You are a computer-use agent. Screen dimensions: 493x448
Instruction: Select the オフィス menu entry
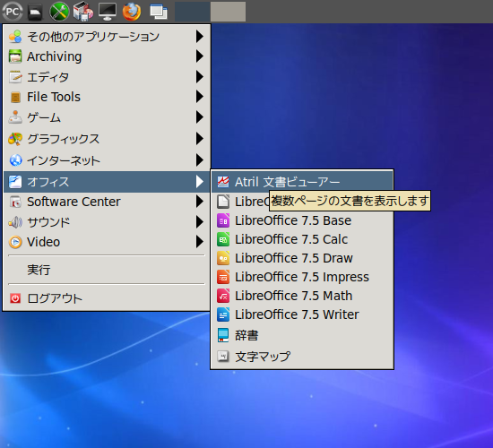107,182
